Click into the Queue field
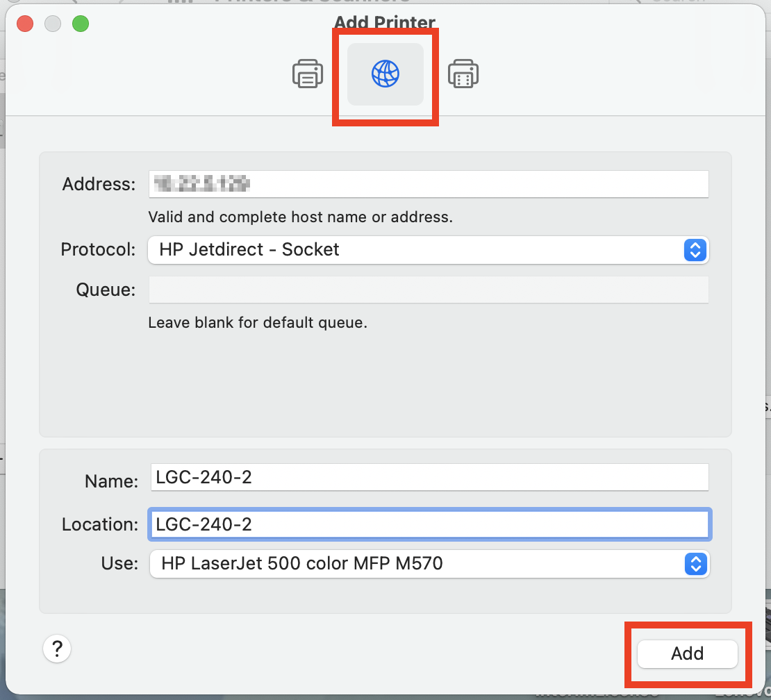771x700 pixels. point(429,290)
